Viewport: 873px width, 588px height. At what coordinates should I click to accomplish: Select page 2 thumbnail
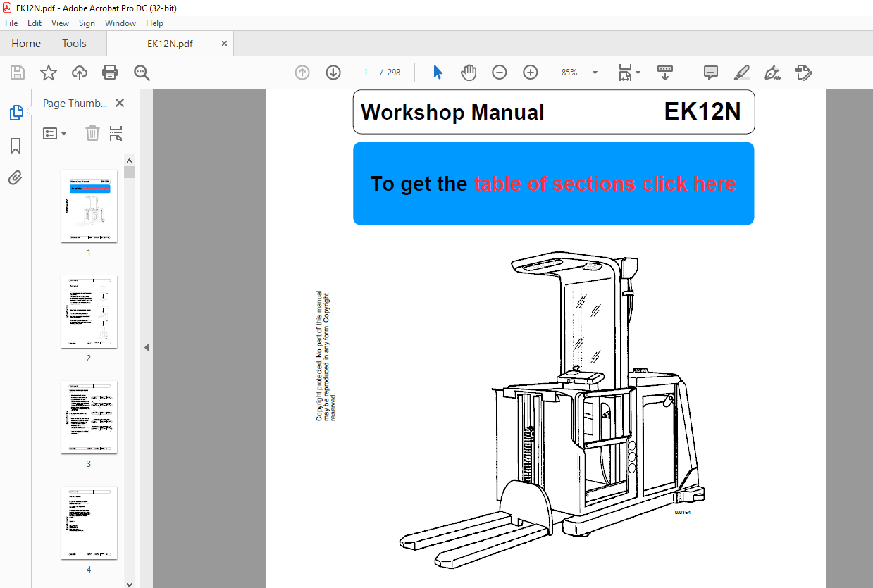coord(89,311)
